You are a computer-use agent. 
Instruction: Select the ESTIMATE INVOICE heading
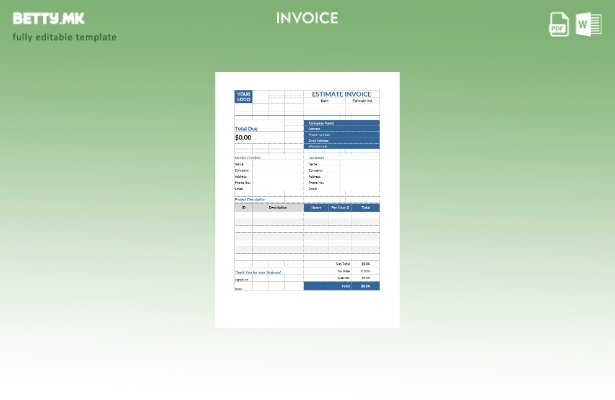pos(341,94)
